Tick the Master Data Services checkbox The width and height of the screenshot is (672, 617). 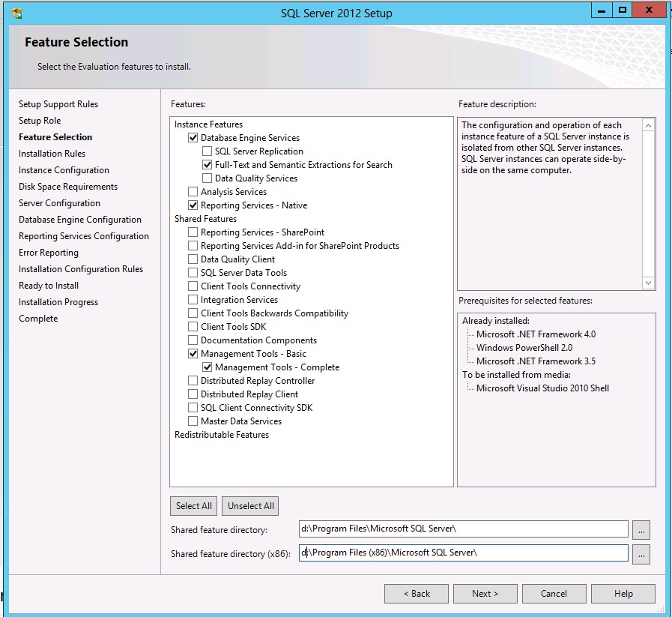193,421
